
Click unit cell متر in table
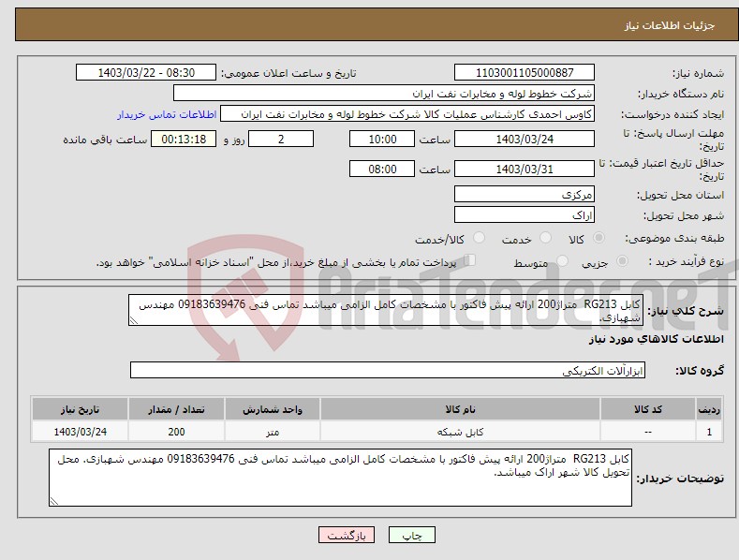click(x=273, y=432)
